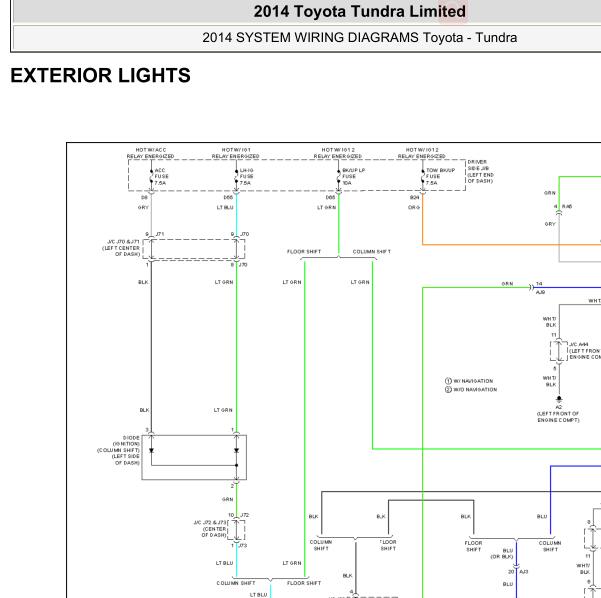601x598 pixels.
Task: Click 'BLU (OR BLK)' wire label
Action: click(502, 554)
